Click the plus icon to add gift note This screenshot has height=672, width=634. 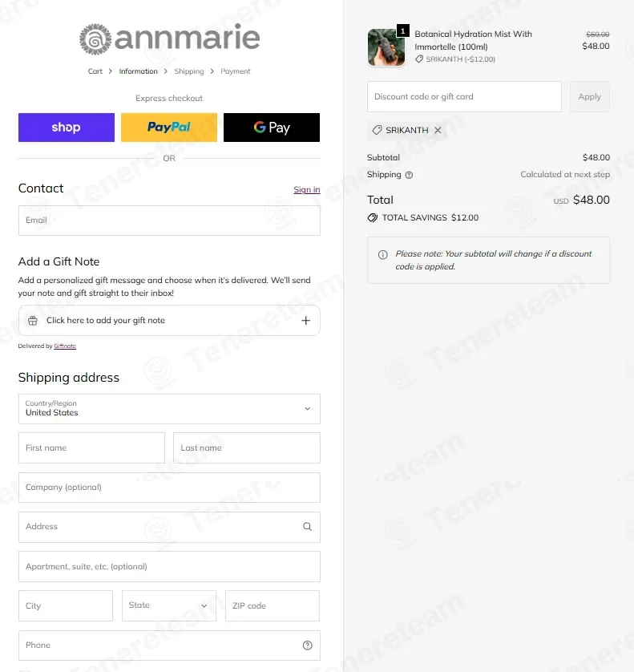tap(306, 321)
